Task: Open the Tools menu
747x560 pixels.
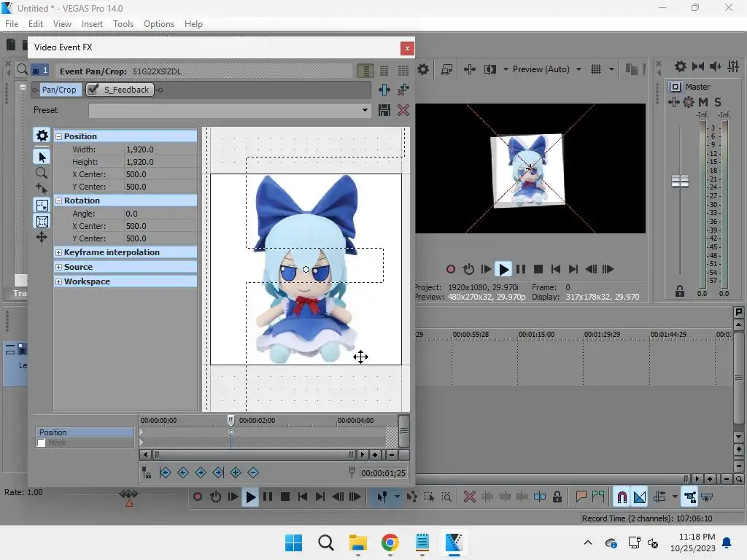Action: (123, 24)
